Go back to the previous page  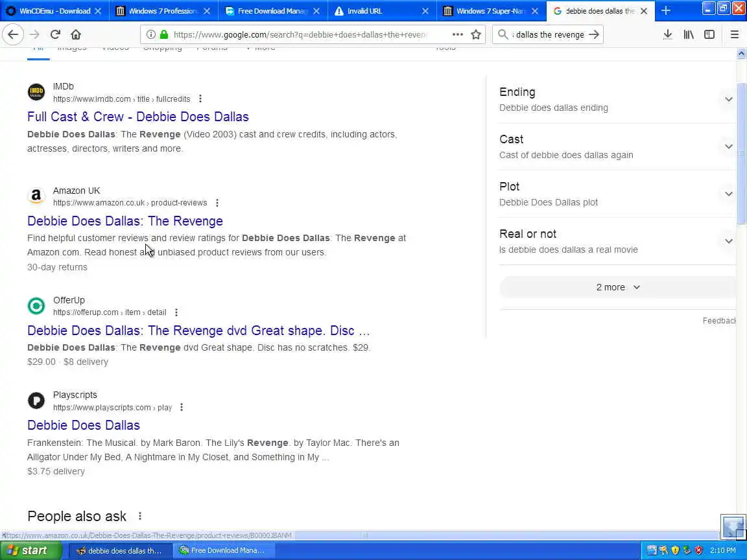pos(14,34)
